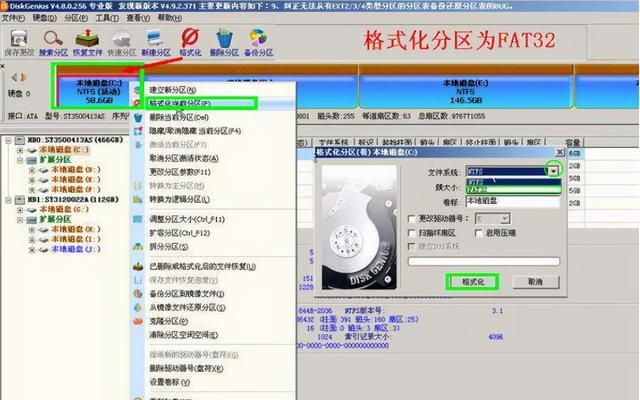Image resolution: width=640 pixels, height=400 pixels.
Task: Open the 文件系统 dropdown arrow
Action: [553, 171]
